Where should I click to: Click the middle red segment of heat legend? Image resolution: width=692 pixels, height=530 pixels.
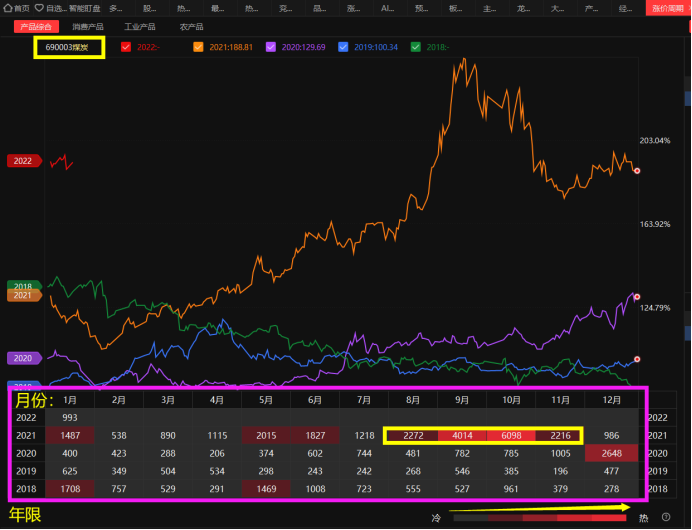540,518
